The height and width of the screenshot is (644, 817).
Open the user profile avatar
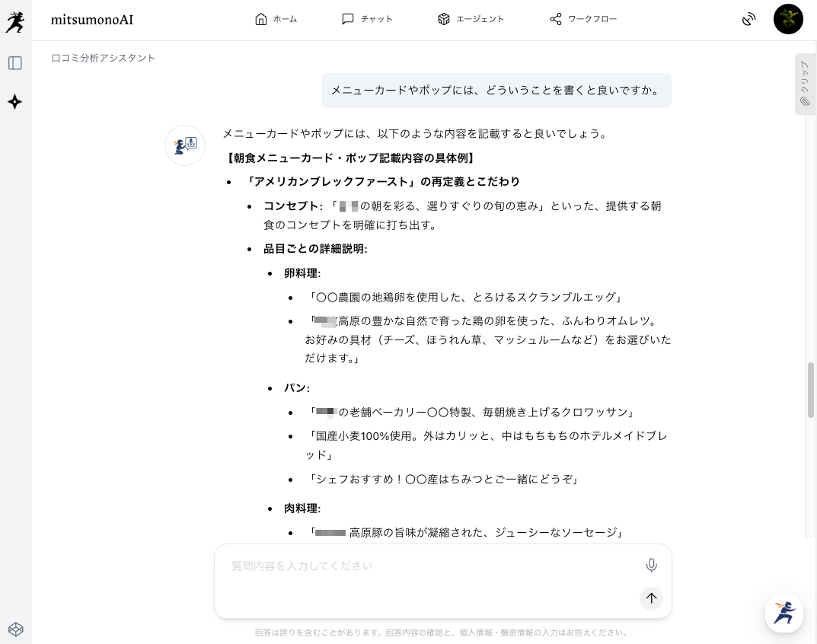tap(788, 19)
